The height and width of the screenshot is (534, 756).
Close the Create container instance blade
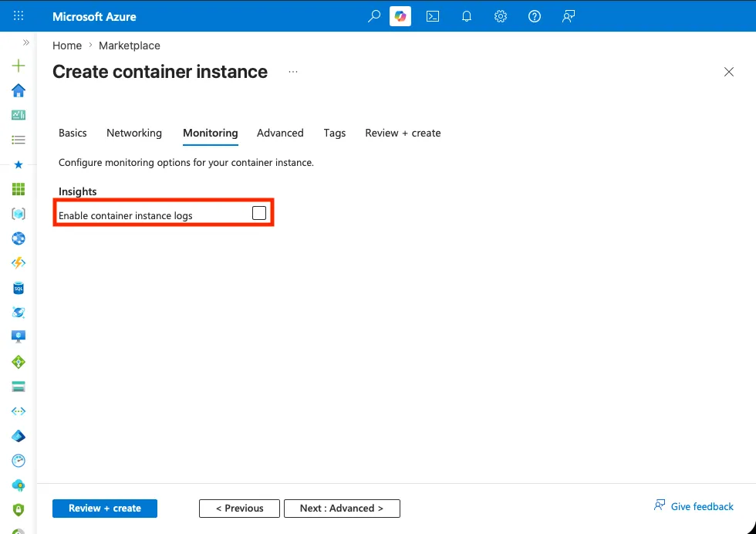click(x=728, y=72)
